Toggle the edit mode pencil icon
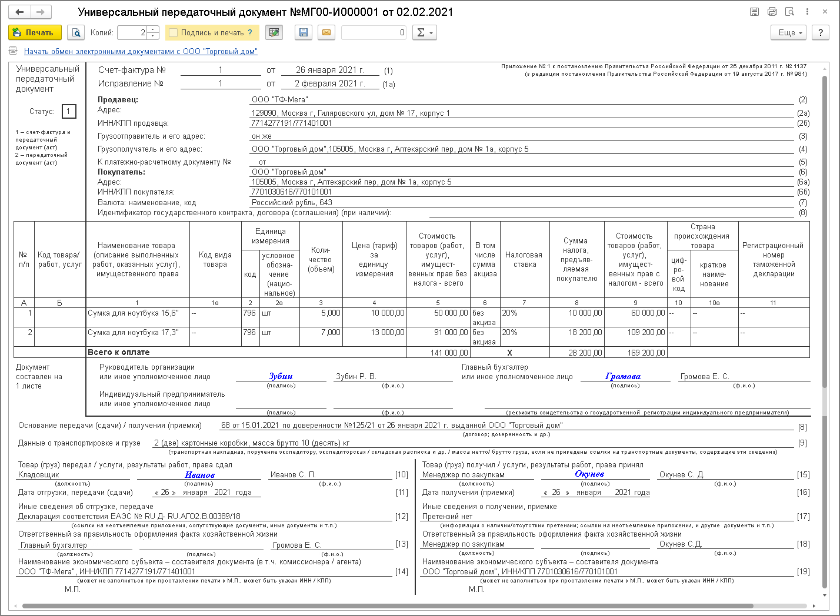 pyautogui.click(x=274, y=33)
